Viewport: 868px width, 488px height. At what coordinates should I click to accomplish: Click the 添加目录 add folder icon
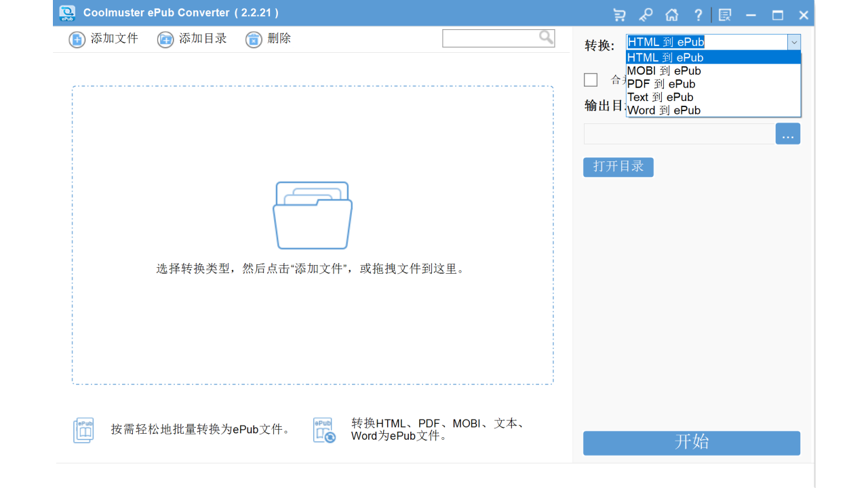click(x=165, y=39)
